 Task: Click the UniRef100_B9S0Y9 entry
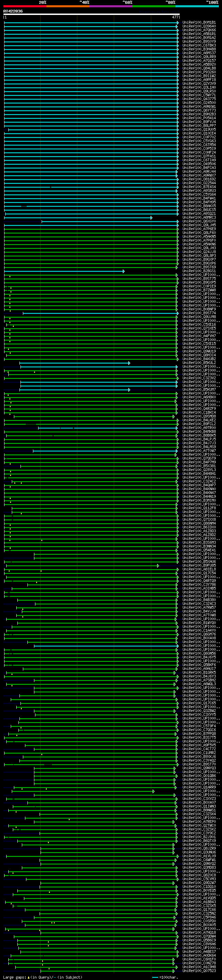tap(199, 41)
